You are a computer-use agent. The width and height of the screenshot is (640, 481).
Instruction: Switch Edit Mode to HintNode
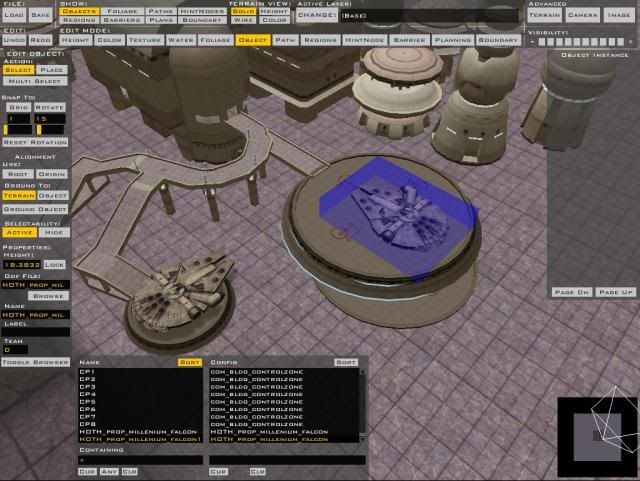point(364,40)
